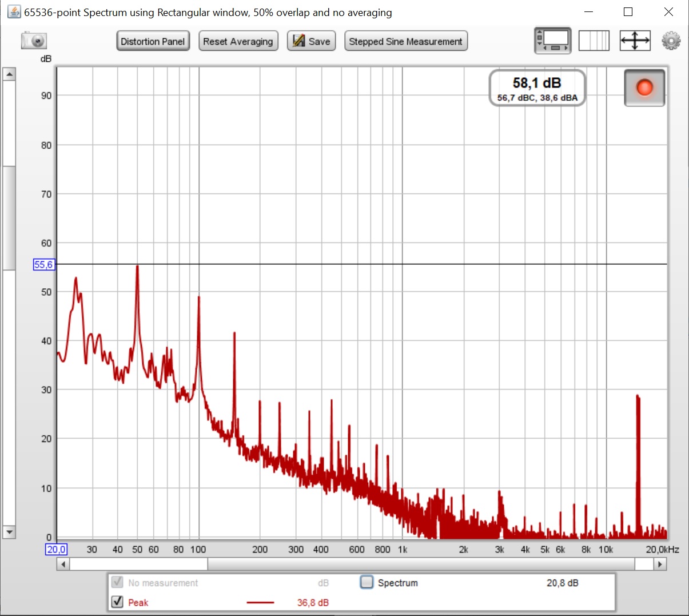
Task: Enable the Spectrum checkbox
Action: tap(367, 582)
